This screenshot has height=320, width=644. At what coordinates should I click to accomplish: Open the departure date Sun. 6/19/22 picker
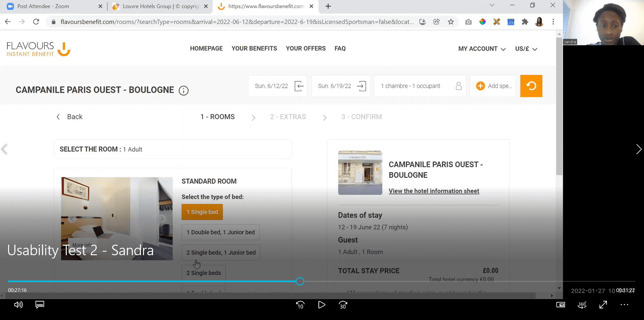[x=341, y=86]
